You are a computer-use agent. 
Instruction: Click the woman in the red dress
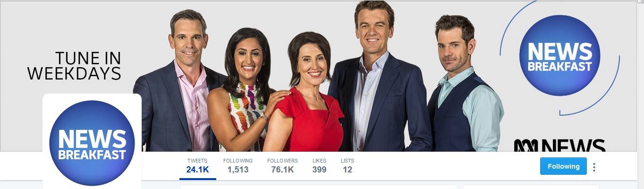tap(307, 94)
